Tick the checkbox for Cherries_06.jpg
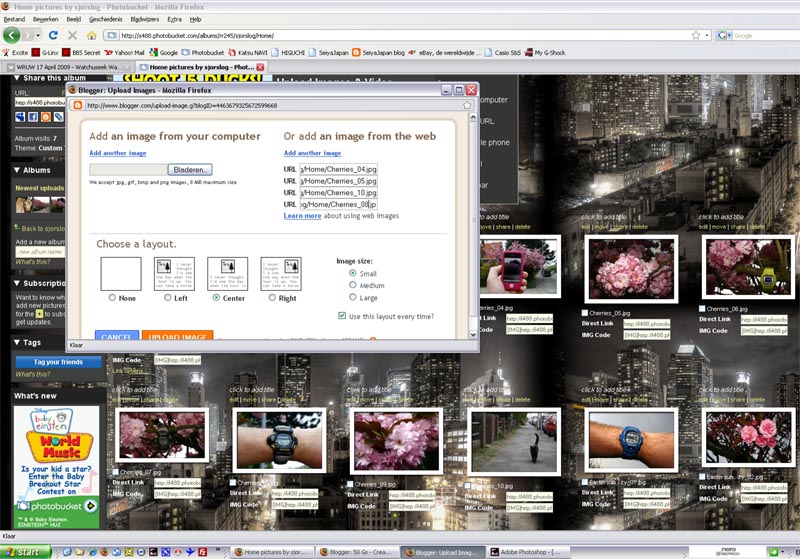Screen dimensions: 800x559 702,309
